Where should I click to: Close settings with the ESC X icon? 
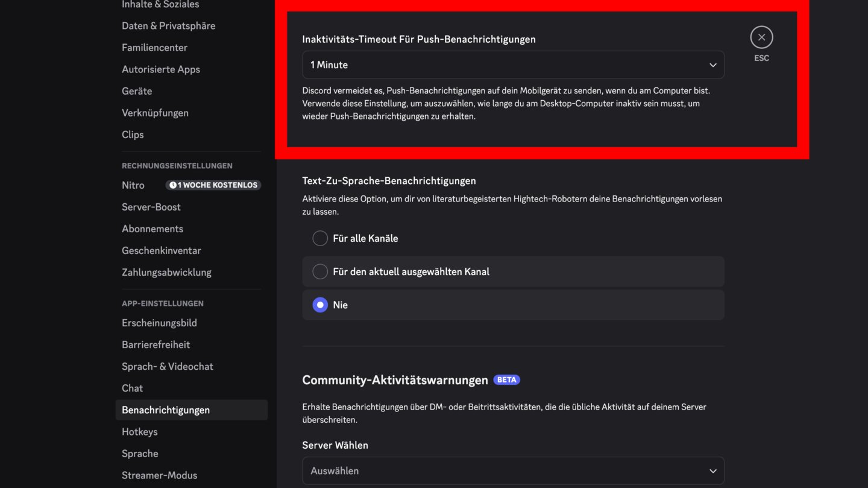[x=761, y=37]
